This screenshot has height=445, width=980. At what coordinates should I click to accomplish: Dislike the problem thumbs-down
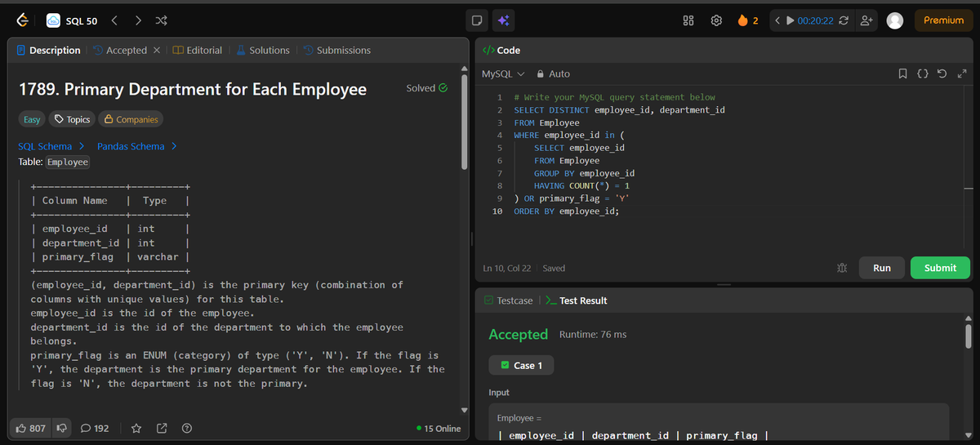click(x=61, y=428)
